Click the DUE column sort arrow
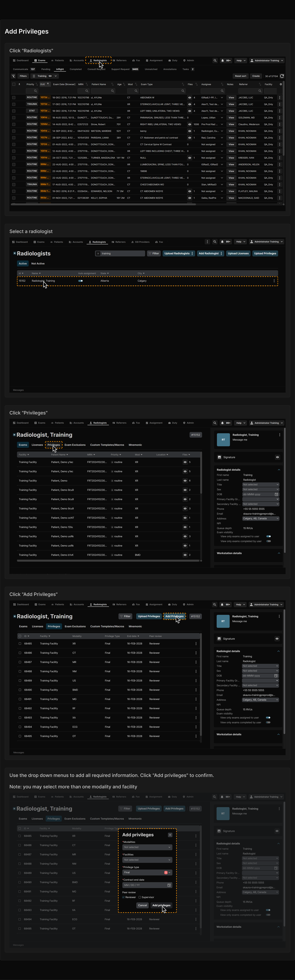The image size is (295, 980). coord(48,84)
